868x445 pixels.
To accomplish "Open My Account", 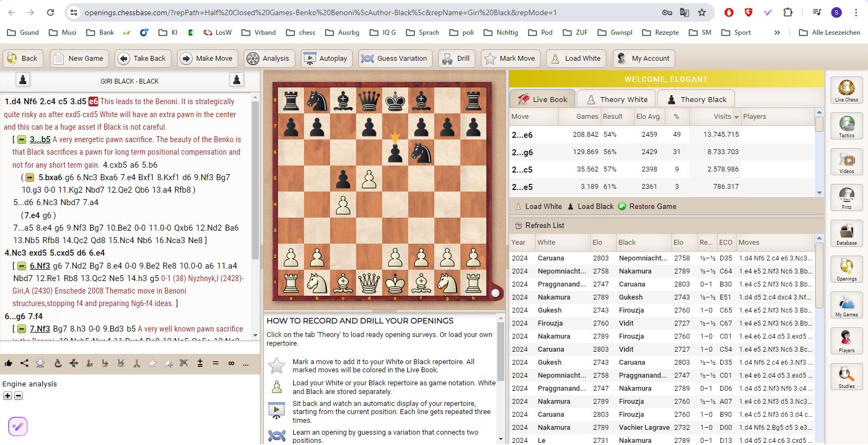I will point(644,59).
